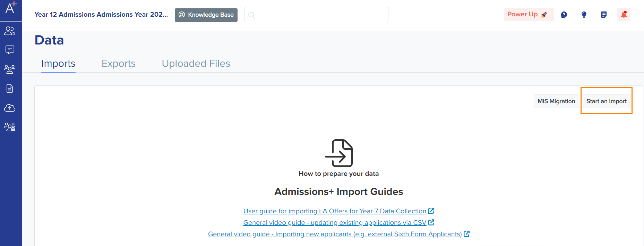Click external link icon beside new applicants guide
Screen dimensions: 644x246
pos(467,234)
